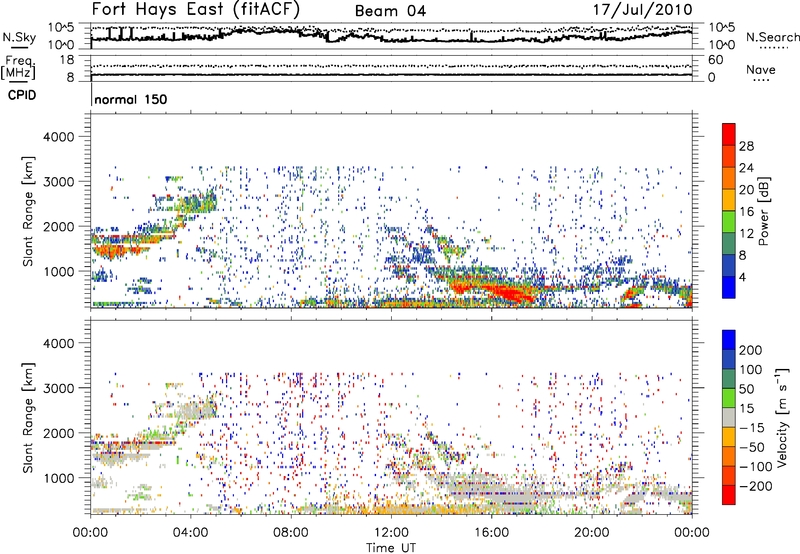Click the '-50' velocity colorbar tick
This screenshot has height=554, width=800.
(x=752, y=447)
